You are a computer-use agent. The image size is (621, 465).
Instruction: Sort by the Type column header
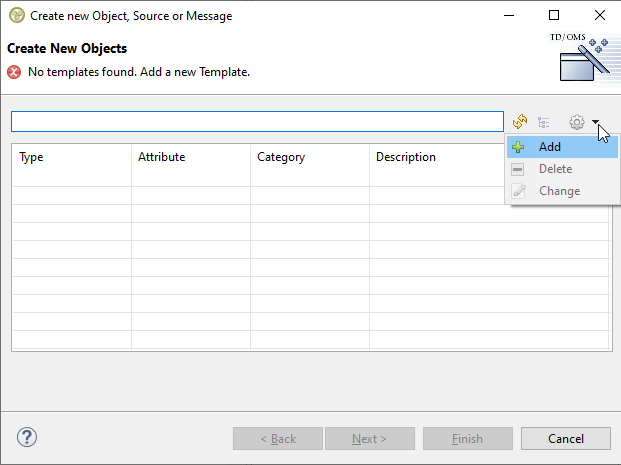coord(71,157)
